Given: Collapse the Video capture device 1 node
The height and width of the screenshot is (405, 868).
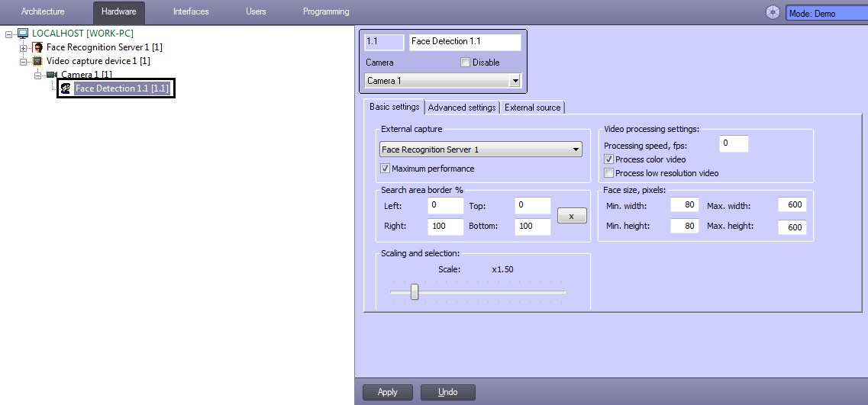Looking at the screenshot, I should (23, 61).
